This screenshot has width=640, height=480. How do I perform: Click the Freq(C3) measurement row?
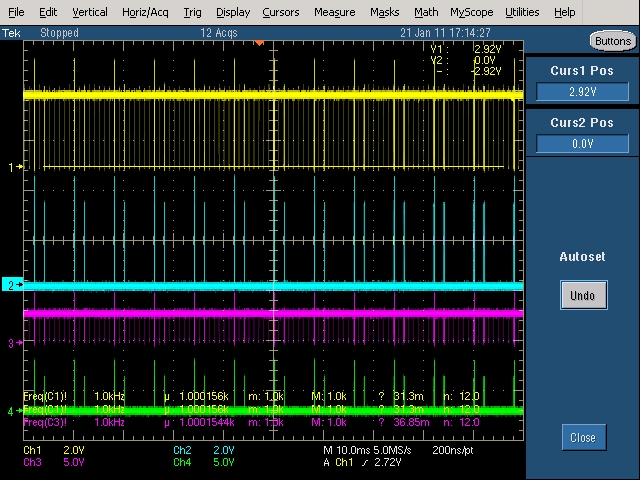[x=251, y=422]
